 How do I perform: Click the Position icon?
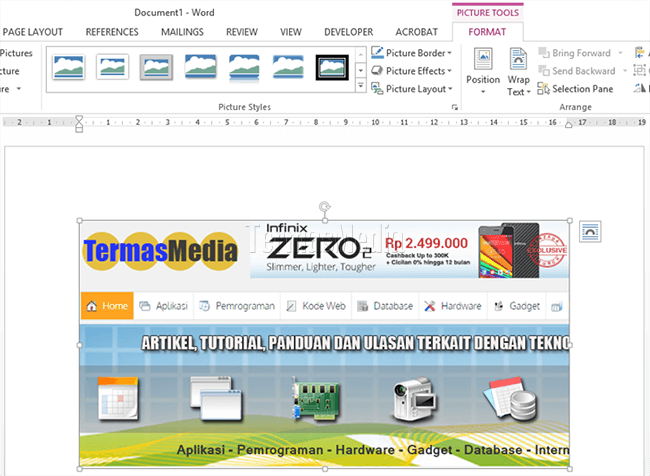click(x=483, y=58)
